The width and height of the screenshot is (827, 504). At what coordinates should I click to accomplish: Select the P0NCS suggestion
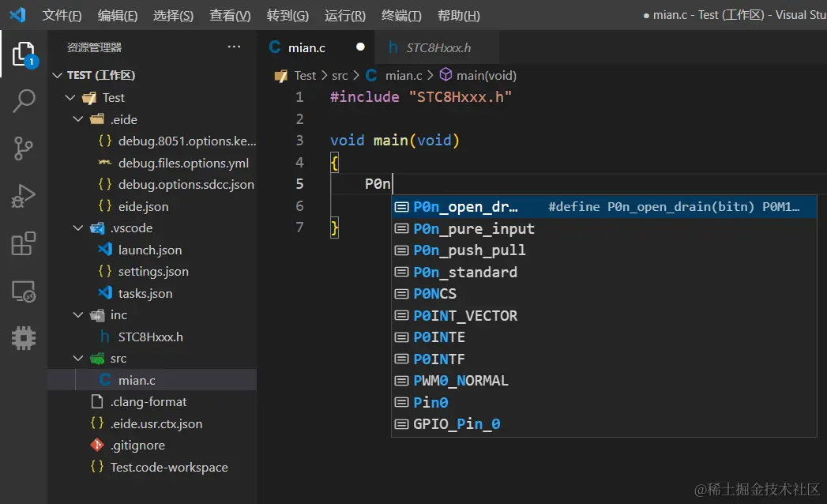pyautogui.click(x=604, y=293)
